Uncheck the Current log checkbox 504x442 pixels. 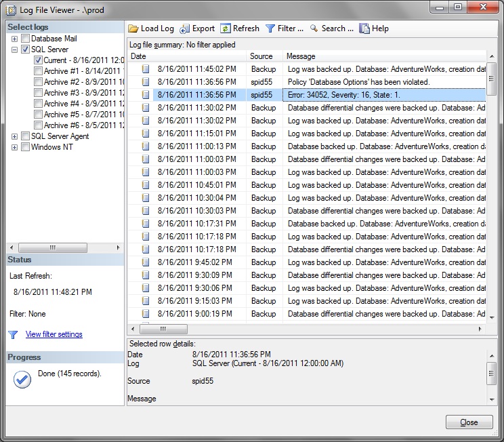[39, 60]
